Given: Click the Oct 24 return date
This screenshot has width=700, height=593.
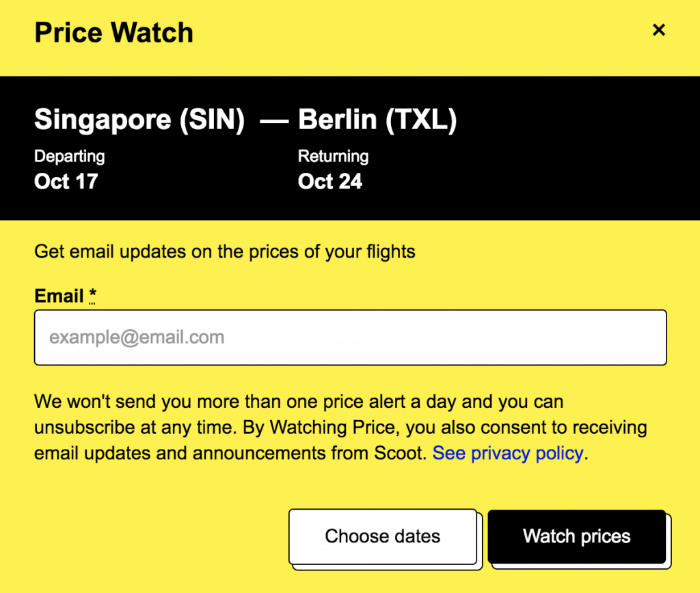Looking at the screenshot, I should [329, 182].
